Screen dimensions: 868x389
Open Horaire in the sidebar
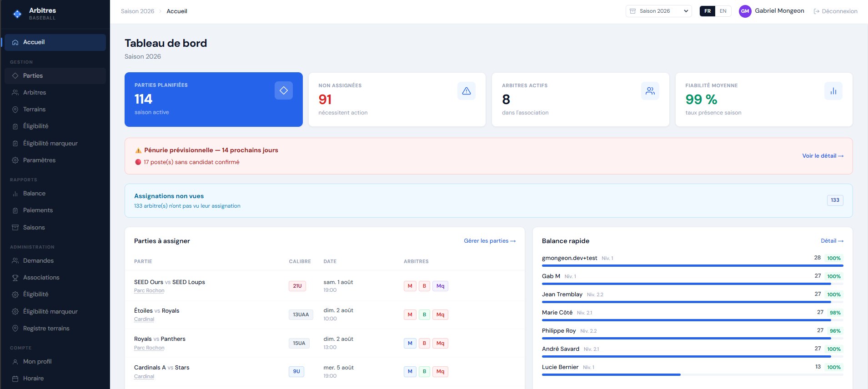[55, 379]
